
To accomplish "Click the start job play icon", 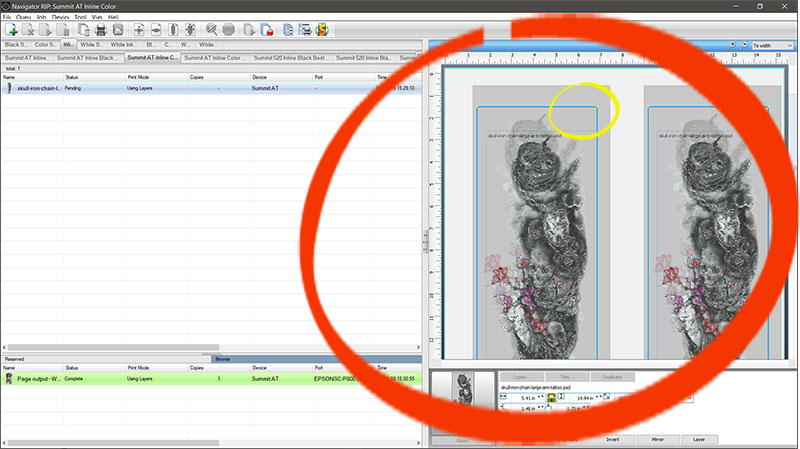I will click(45, 30).
